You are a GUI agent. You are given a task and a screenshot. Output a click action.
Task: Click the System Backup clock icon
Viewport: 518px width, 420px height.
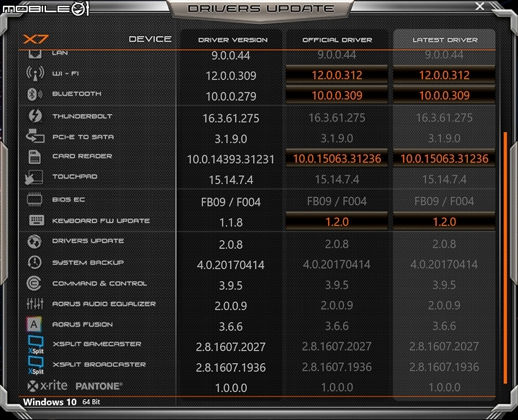point(35,262)
